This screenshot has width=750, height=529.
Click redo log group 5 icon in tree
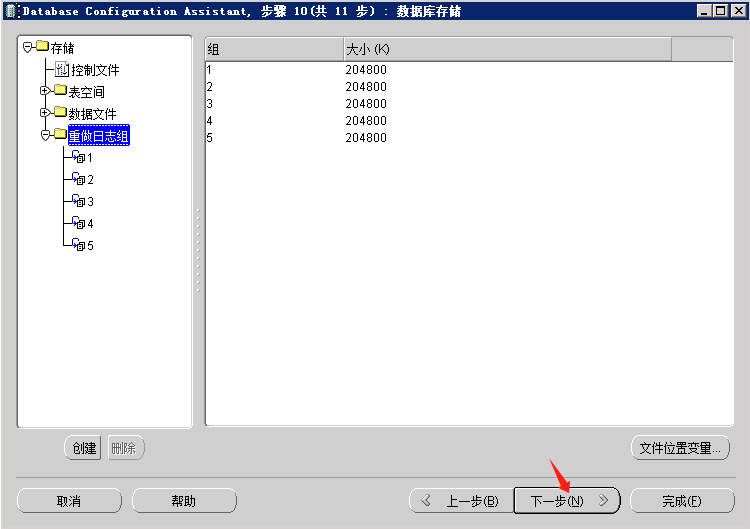[78, 244]
